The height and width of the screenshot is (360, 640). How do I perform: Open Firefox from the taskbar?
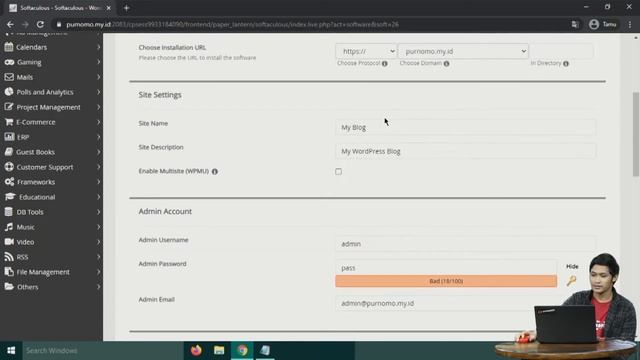click(196, 350)
